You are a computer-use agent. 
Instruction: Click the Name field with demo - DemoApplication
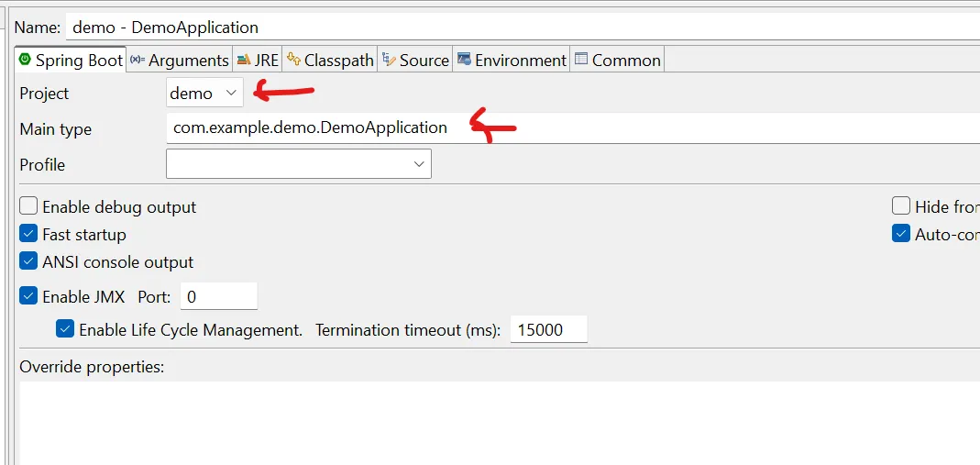tap(523, 28)
